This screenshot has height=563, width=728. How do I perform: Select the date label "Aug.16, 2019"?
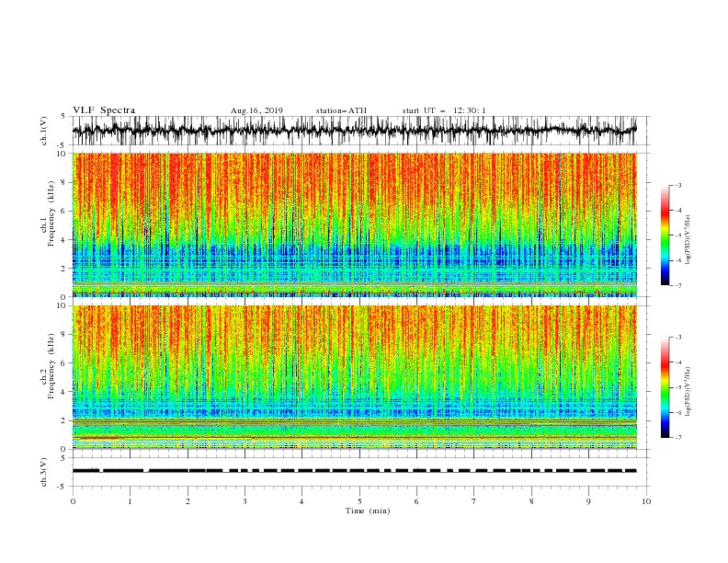pos(256,110)
